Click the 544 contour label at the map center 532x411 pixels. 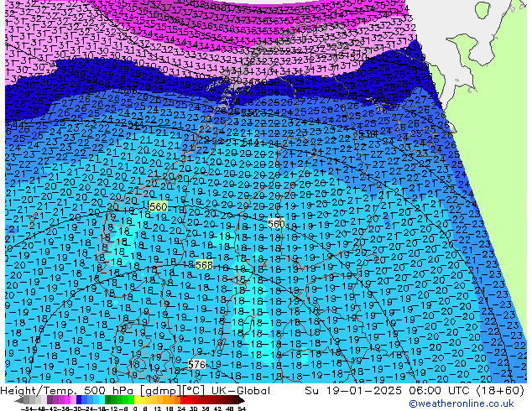coord(251,142)
